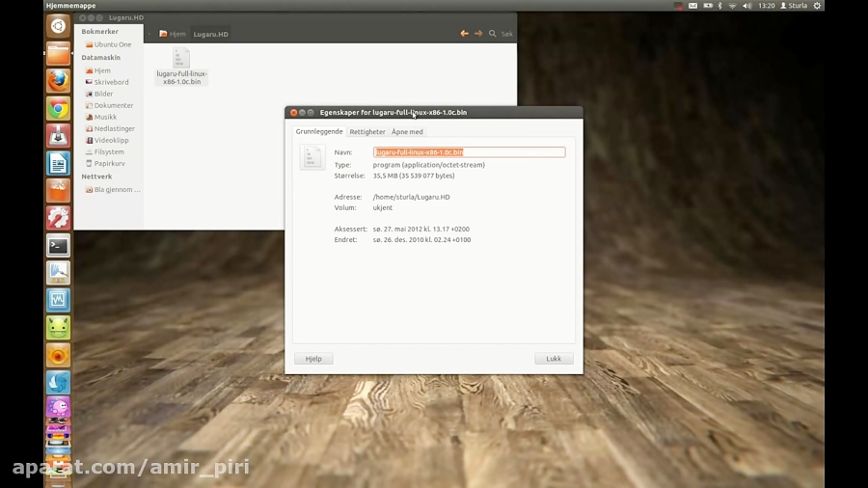Open the Wi-Fi network indicator
Image resolution: width=868 pixels, height=488 pixels.
click(732, 6)
